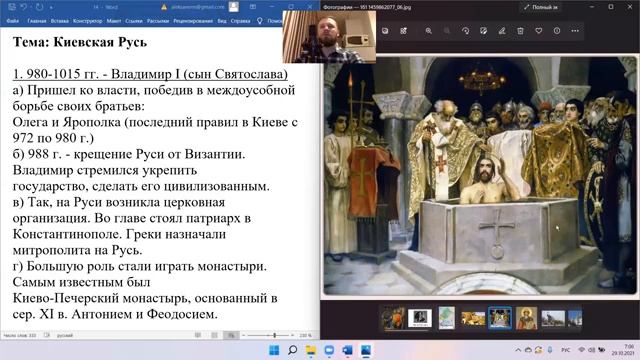640x360 pixels.
Task: Zoom out with the minus button in Word
Action: (243, 335)
